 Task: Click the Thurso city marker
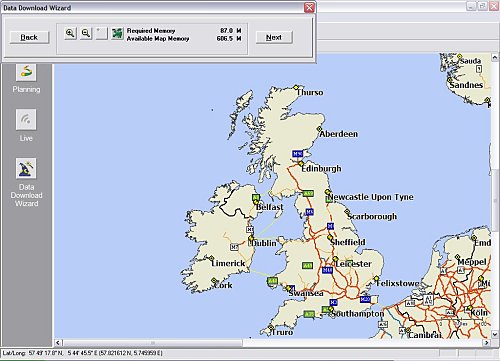[296, 87]
